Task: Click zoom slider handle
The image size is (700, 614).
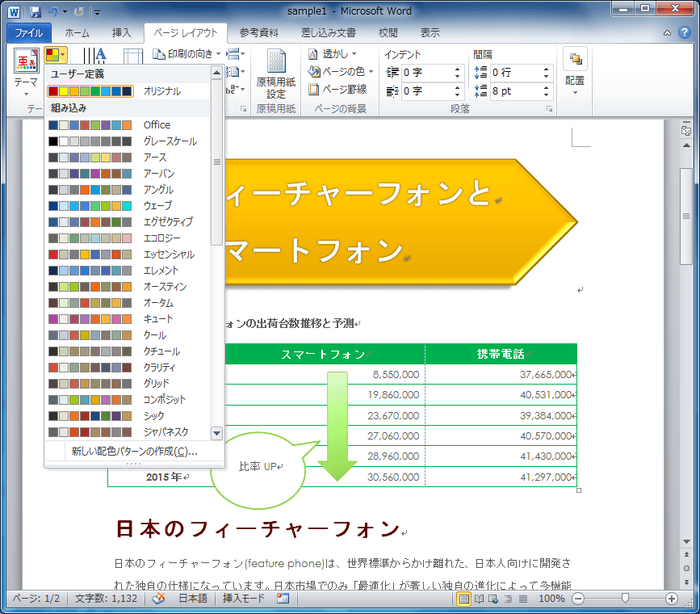Action: (x=625, y=598)
